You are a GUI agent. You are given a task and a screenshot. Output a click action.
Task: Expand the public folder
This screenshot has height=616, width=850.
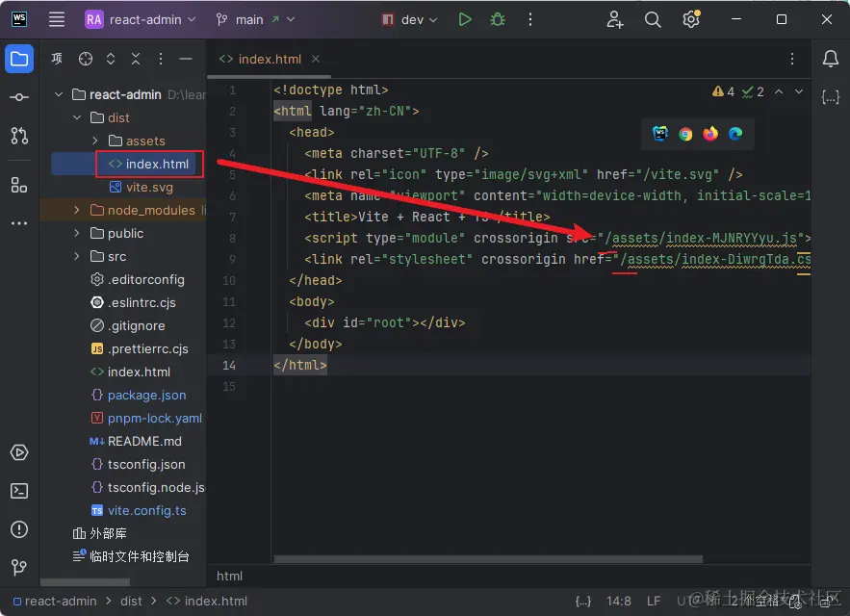click(77, 233)
